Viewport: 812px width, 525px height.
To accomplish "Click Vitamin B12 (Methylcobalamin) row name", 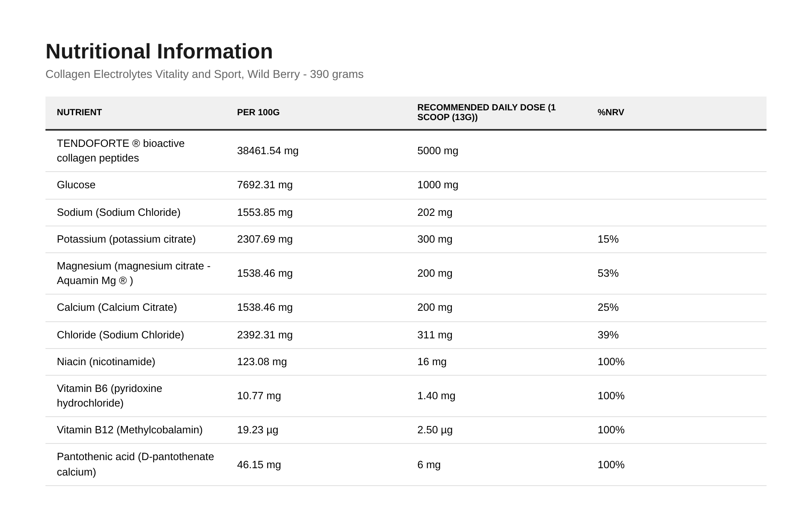I will (x=130, y=430).
